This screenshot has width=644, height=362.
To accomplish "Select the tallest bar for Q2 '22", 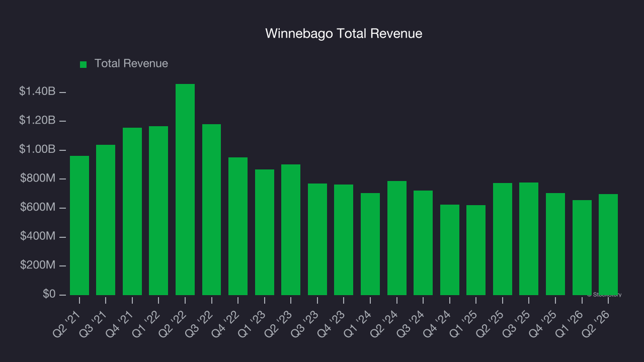I will [185, 190].
